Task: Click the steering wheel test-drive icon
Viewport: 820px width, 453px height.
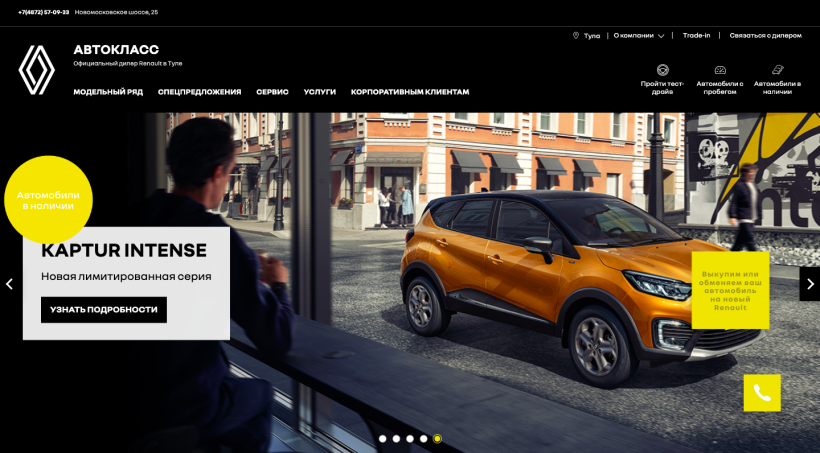Action: tap(663, 70)
